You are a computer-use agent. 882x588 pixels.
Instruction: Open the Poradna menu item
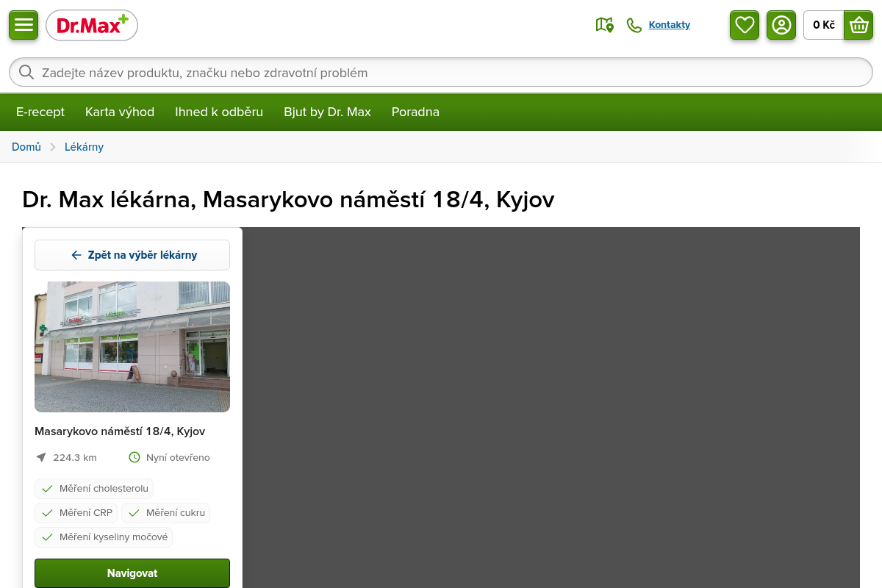415,112
